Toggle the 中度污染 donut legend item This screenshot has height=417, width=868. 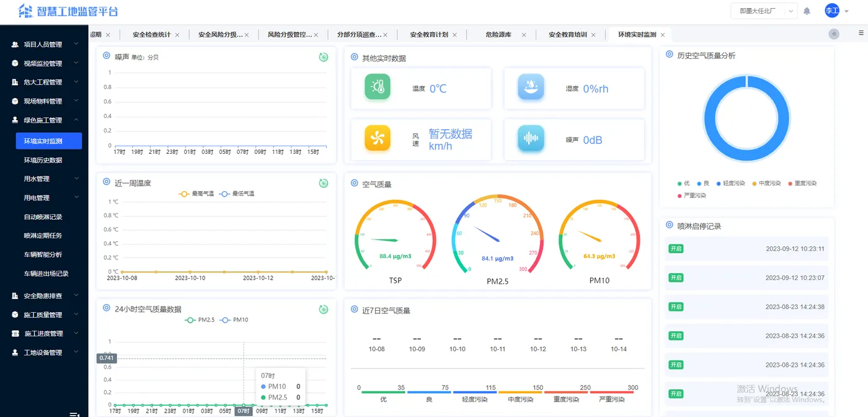[x=766, y=184]
